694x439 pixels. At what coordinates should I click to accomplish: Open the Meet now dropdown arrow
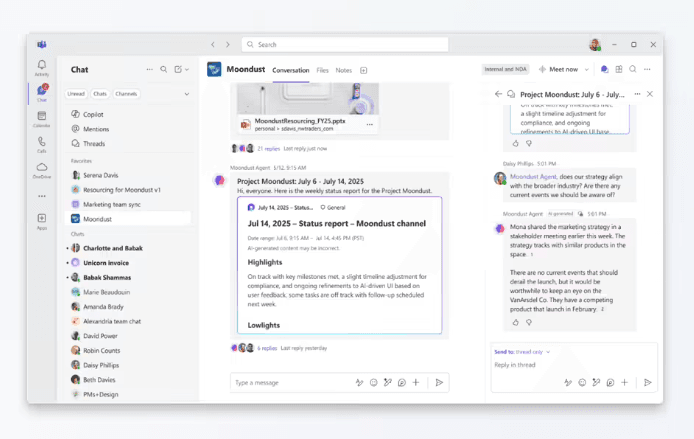pos(587,69)
